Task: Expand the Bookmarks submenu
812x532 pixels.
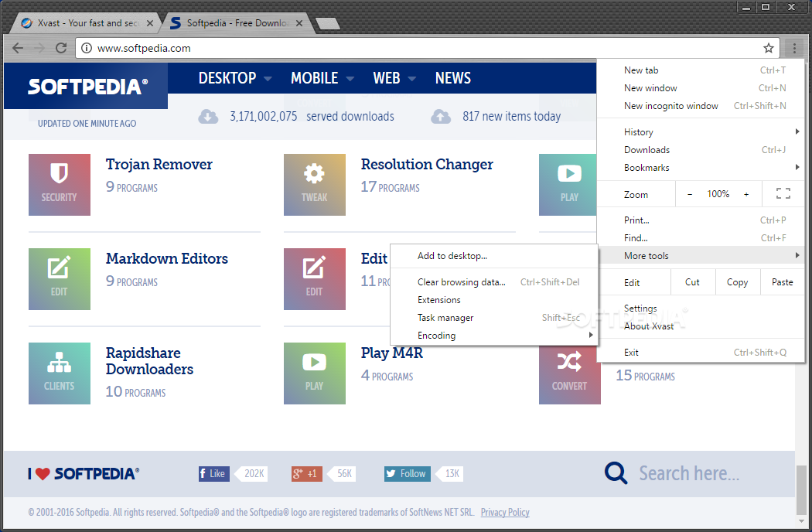Action: [x=701, y=167]
